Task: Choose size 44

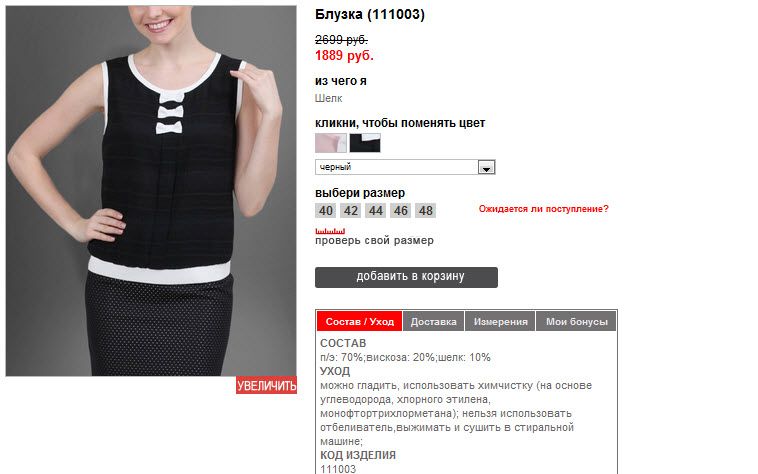Action: pyautogui.click(x=376, y=211)
